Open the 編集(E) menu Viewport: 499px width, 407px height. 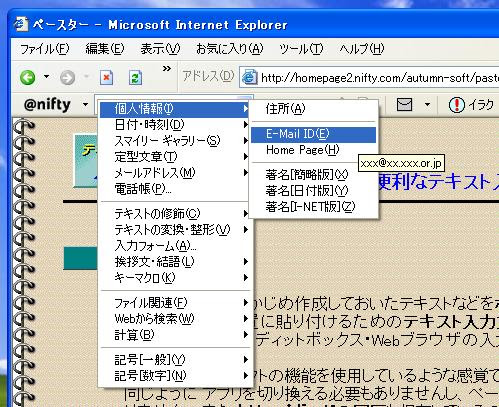click(105, 49)
